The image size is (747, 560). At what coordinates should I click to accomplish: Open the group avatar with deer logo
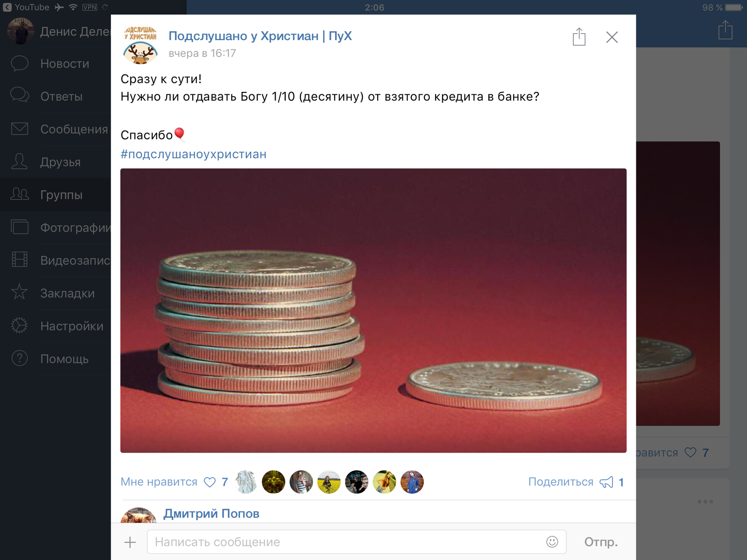click(140, 45)
